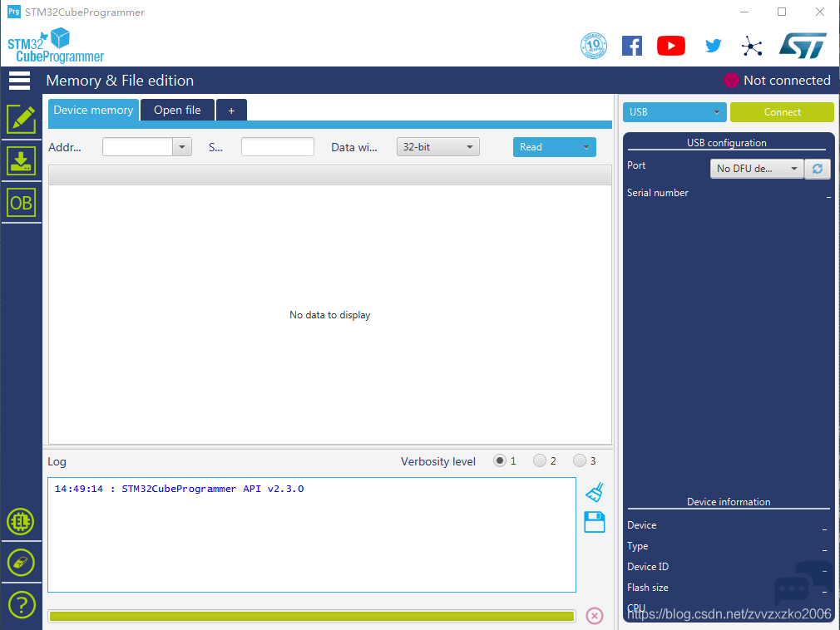Refresh the USB port list
This screenshot has width=840, height=630.
pos(818,169)
